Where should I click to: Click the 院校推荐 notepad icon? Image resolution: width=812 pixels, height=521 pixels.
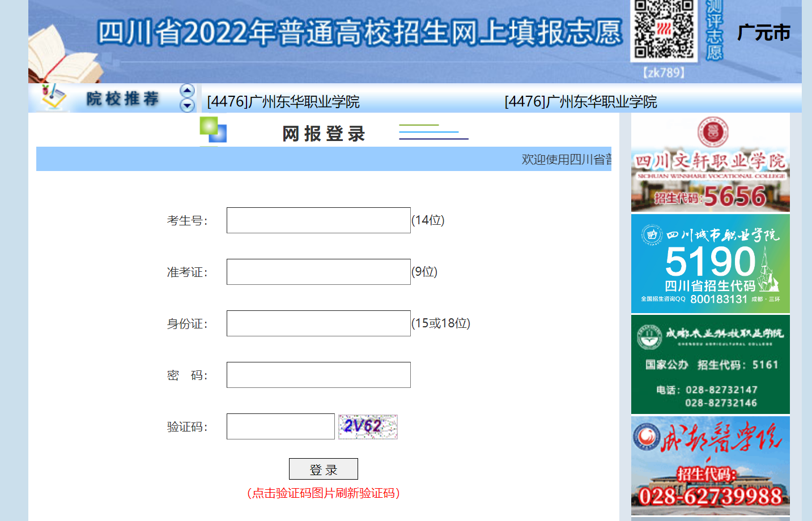(53, 97)
